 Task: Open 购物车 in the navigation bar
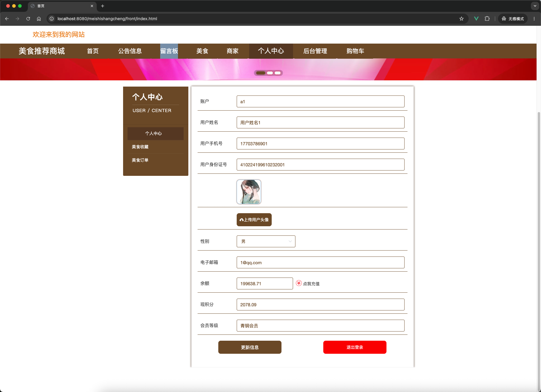pos(355,51)
